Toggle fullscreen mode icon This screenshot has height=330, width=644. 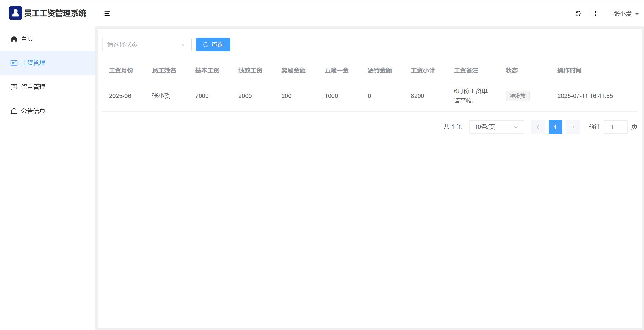[x=593, y=14]
